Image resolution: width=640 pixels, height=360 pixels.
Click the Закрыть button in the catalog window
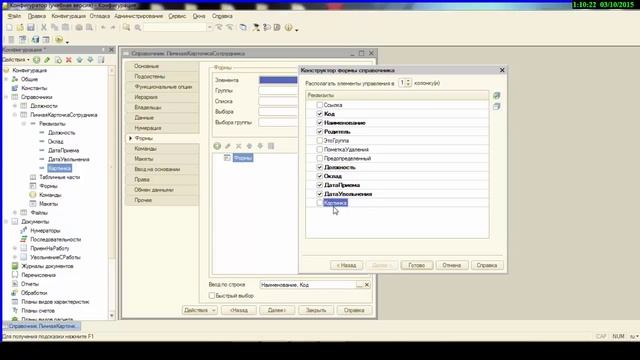click(x=316, y=310)
